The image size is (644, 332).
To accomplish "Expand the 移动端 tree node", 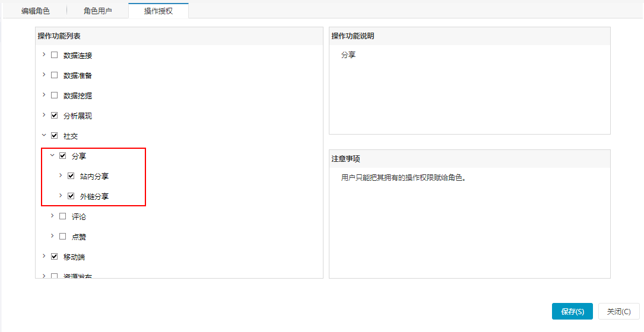I will [44, 256].
